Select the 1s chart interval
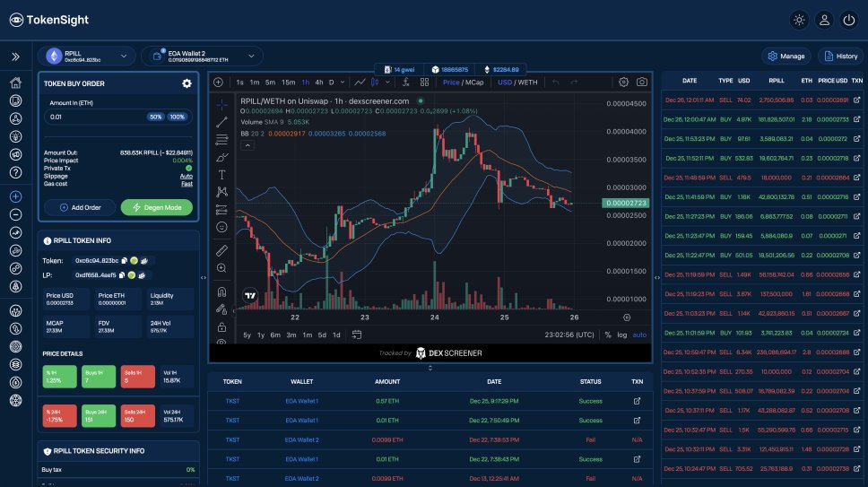This screenshot has height=487, width=868. point(239,83)
